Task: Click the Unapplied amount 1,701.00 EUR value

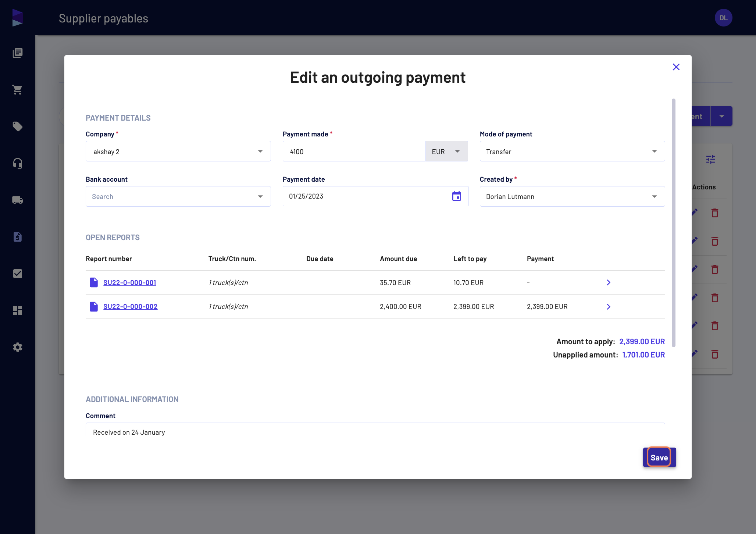Action: [643, 355]
